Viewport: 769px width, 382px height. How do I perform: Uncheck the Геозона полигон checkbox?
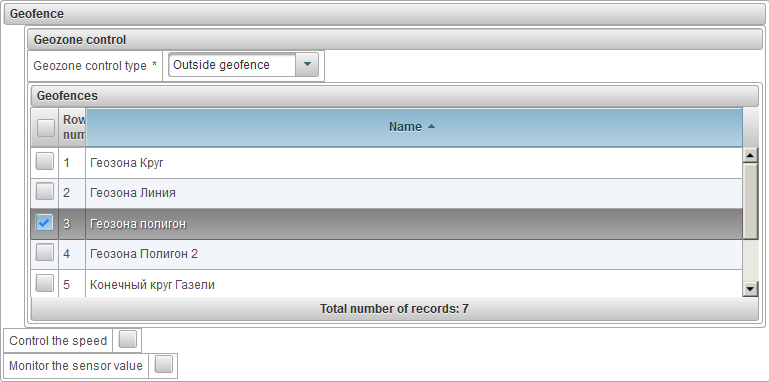[x=45, y=223]
